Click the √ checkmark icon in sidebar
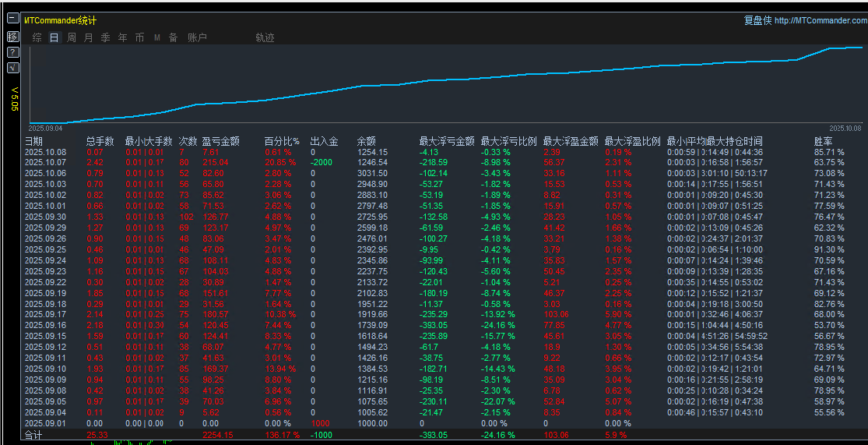 pyautogui.click(x=12, y=68)
